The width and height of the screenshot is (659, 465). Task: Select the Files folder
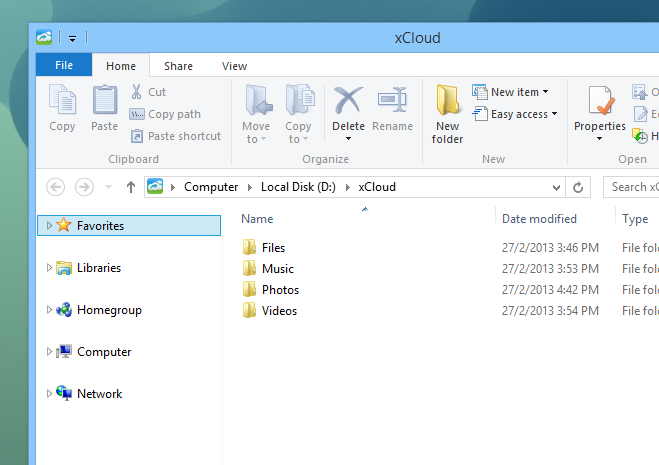[x=264, y=248]
